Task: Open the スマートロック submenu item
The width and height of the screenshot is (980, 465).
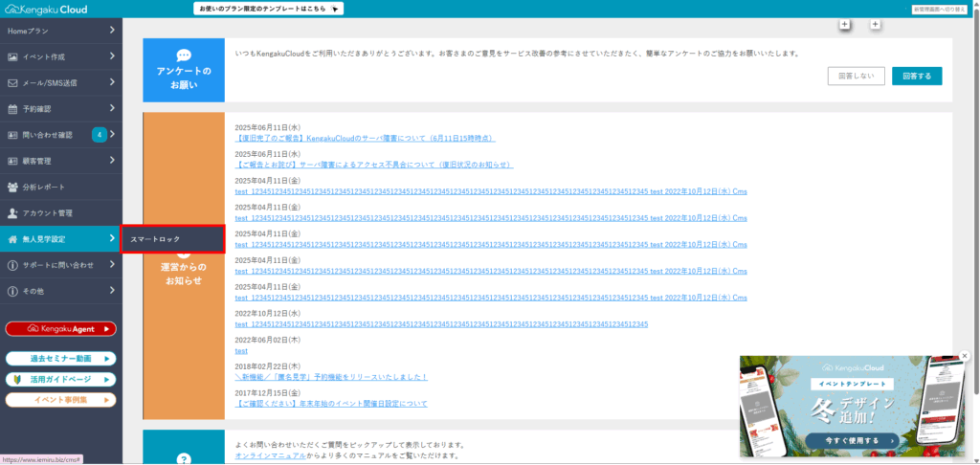Action: tap(172, 239)
